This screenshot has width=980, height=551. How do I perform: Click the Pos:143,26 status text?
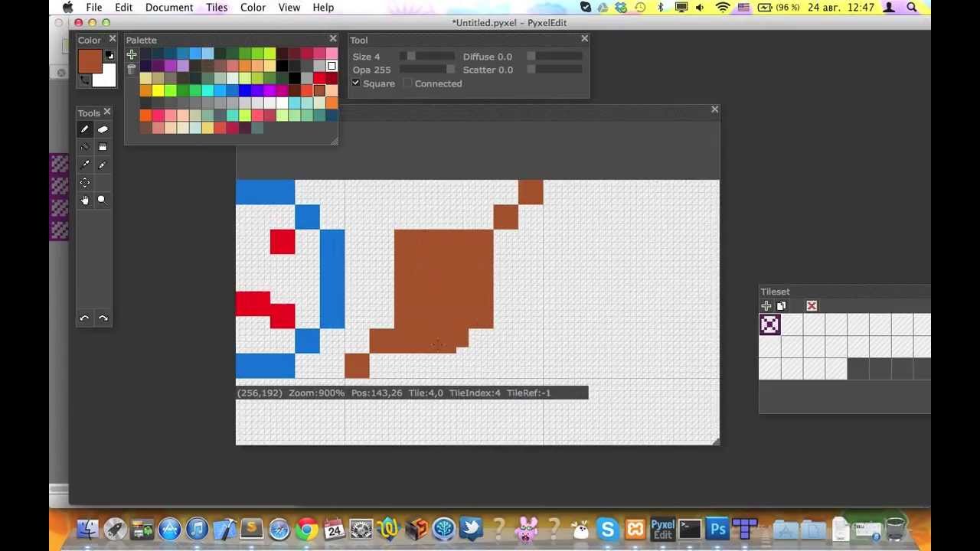pos(377,393)
